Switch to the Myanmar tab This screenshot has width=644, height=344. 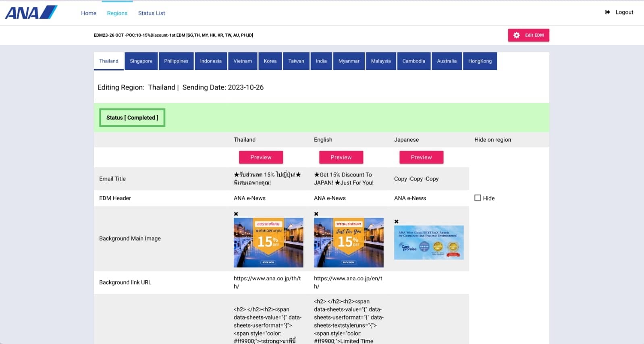(x=349, y=61)
